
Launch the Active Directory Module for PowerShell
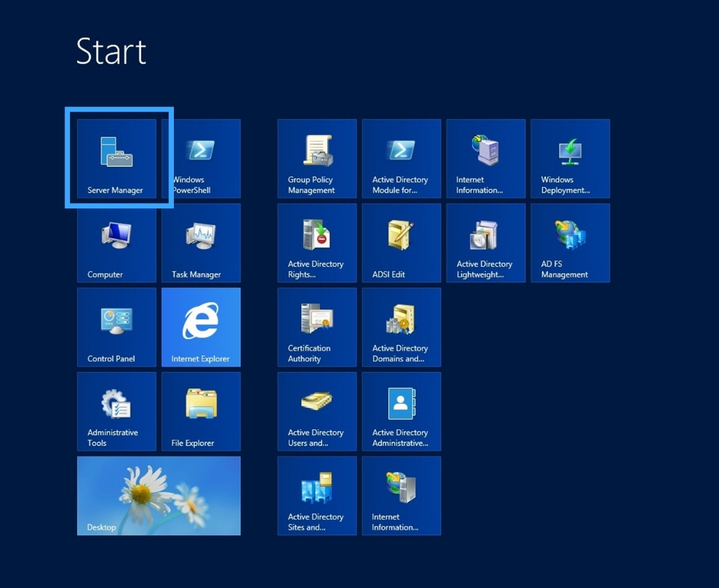click(401, 158)
